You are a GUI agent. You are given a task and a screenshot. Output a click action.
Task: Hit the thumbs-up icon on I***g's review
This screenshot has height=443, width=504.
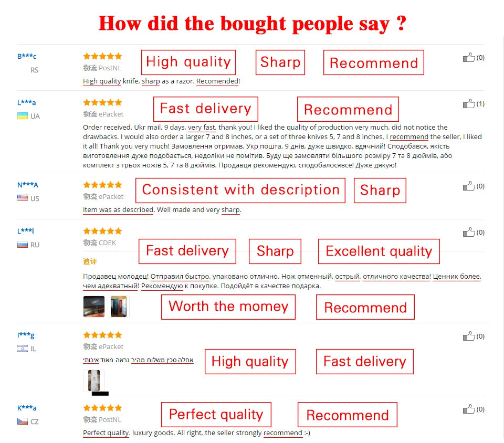[468, 336]
